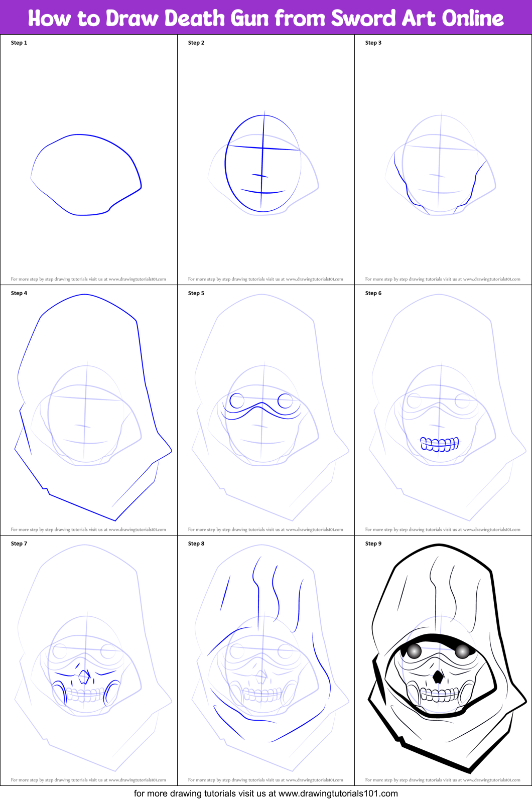Click the title banner "How to Draw Death Gun"
532x801 pixels.
265,18
